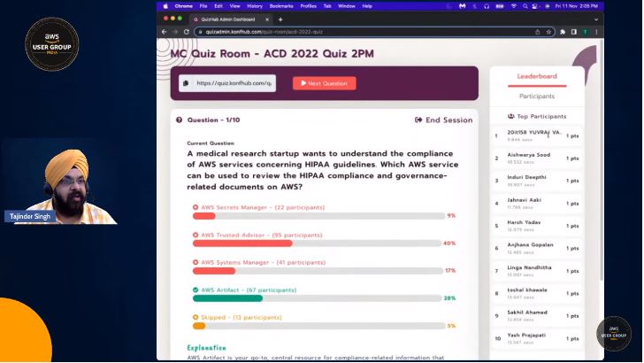The width and height of the screenshot is (644, 363).
Task: Open the History menu
Action: click(255, 6)
